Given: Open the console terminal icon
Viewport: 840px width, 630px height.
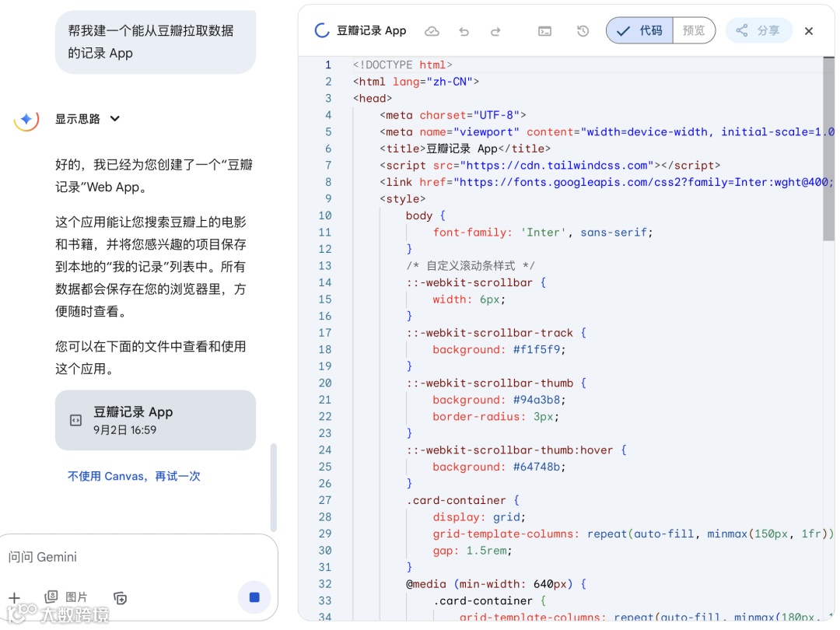Looking at the screenshot, I should (x=544, y=32).
